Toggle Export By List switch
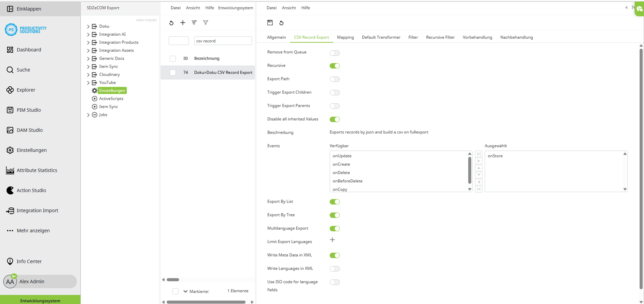 click(x=335, y=202)
